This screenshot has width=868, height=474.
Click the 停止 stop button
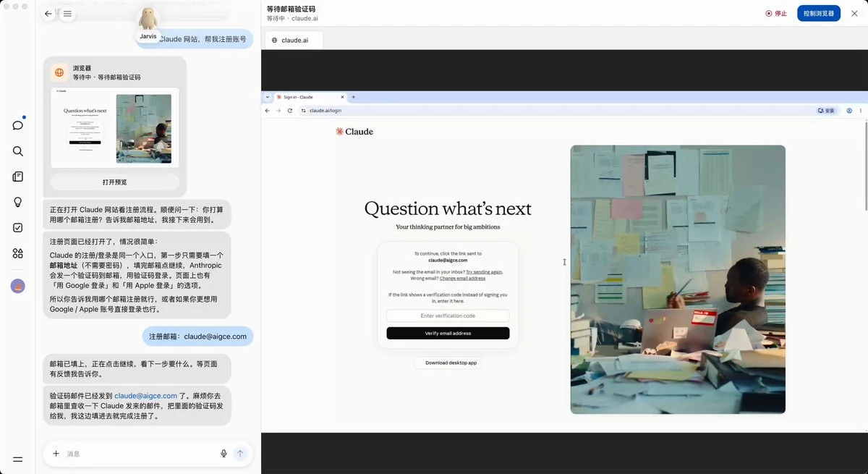tap(776, 13)
